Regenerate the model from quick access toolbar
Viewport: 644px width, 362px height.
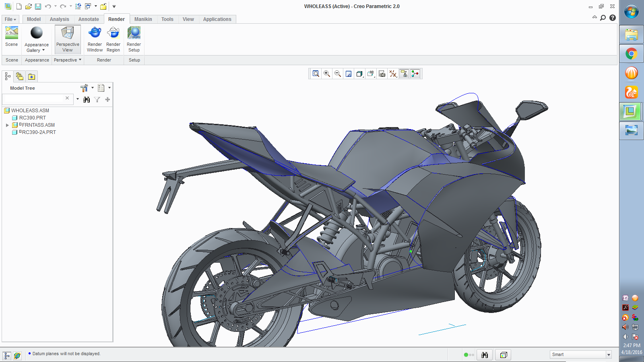[78, 6]
